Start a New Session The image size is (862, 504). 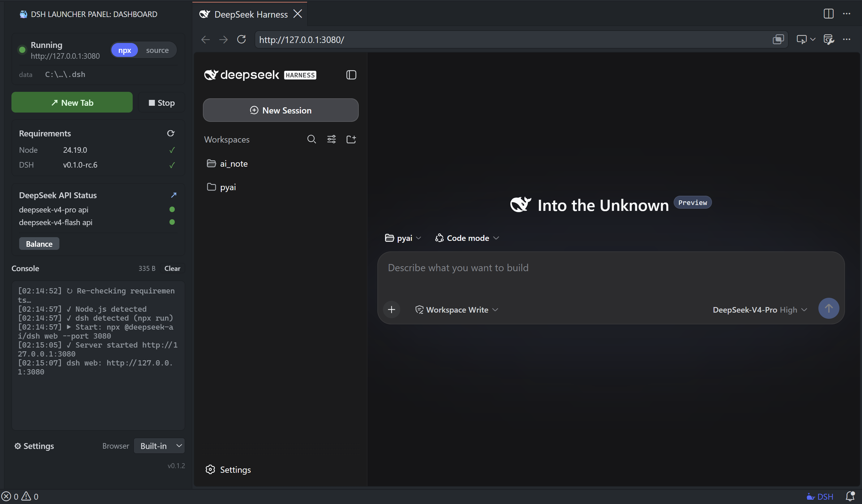(x=281, y=110)
